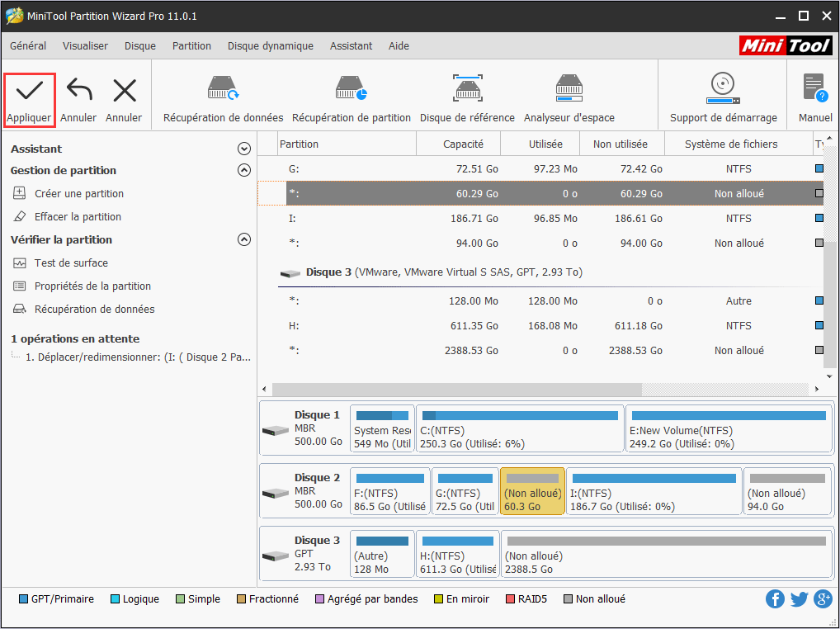Screen dimensions: 840x629
Task: Select highlighted 60.3 Go unallocated block
Action: (x=532, y=491)
